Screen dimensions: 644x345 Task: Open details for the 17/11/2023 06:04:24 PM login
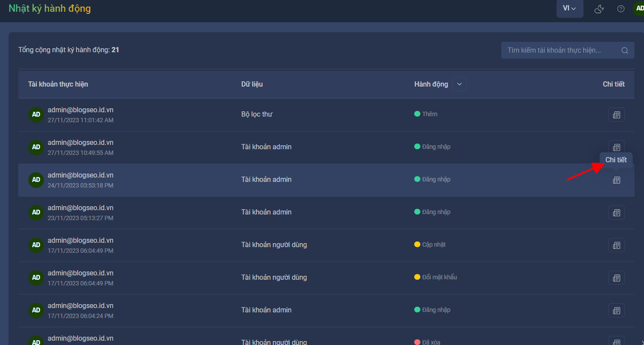pyautogui.click(x=616, y=311)
